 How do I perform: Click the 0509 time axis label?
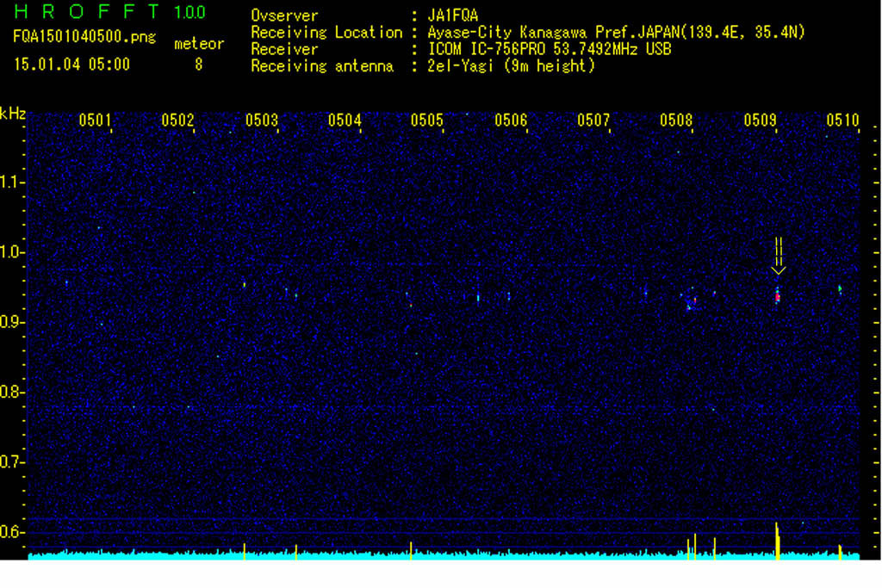(760, 121)
